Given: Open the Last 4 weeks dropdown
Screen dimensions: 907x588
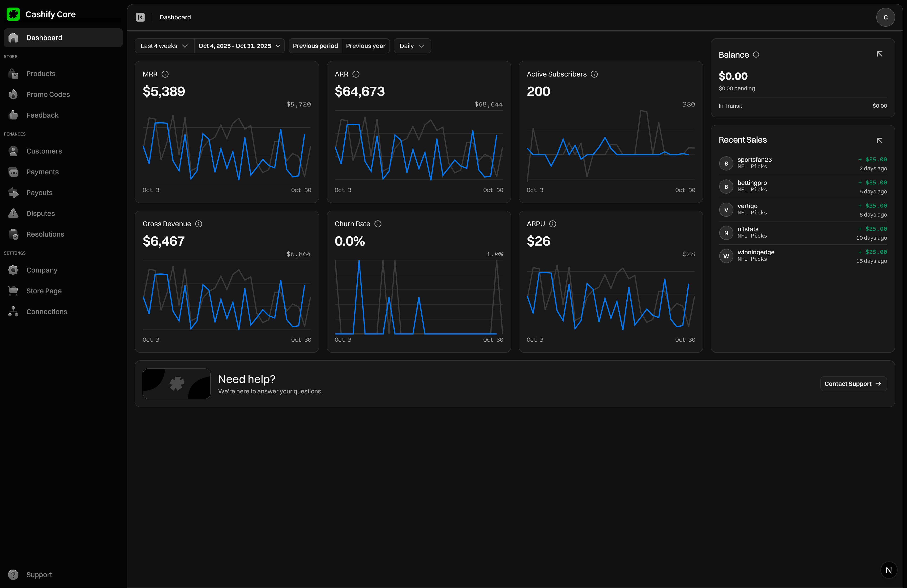Looking at the screenshot, I should 163,46.
